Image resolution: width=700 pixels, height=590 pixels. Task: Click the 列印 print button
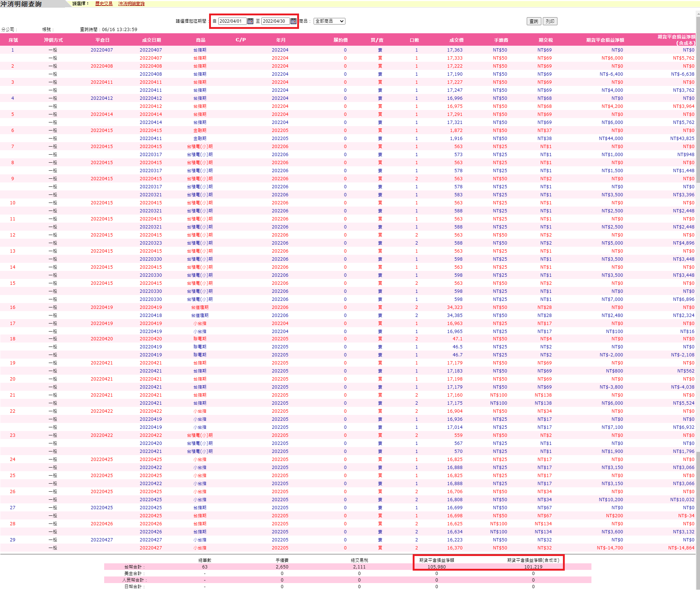[550, 21]
